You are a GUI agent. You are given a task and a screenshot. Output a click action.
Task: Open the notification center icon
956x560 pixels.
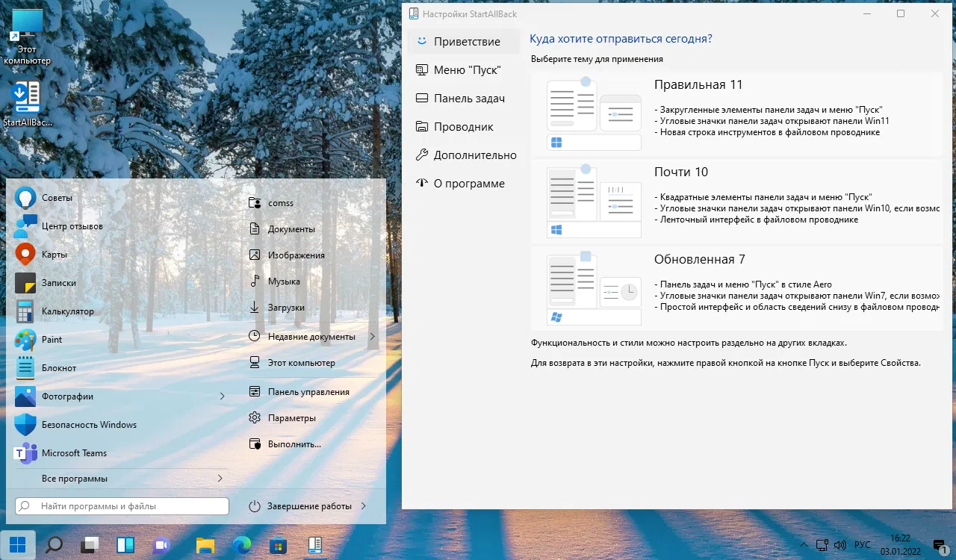(940, 545)
